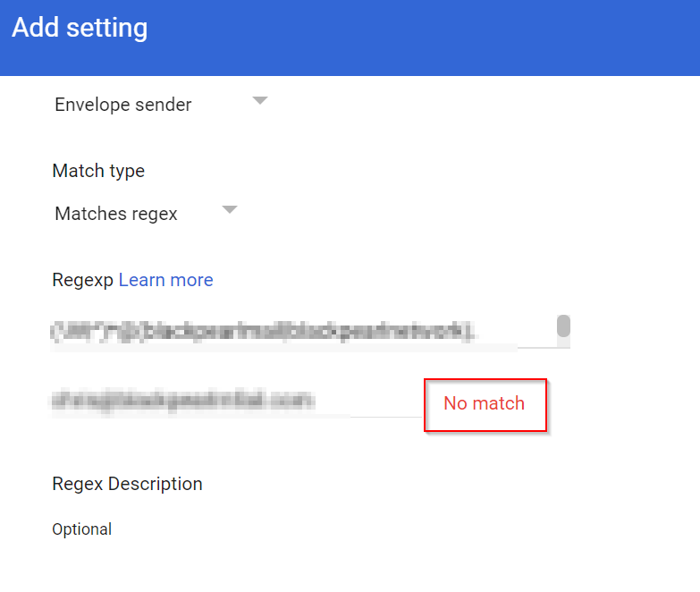Screen dimensions: 700x592
Task: Click the start of the blurred test address
Action: tap(55, 401)
